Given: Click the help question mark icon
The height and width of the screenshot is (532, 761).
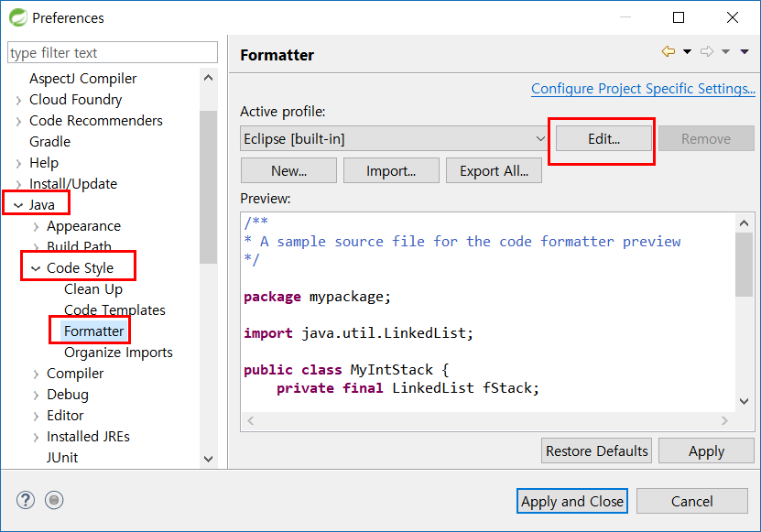Looking at the screenshot, I should click(26, 500).
